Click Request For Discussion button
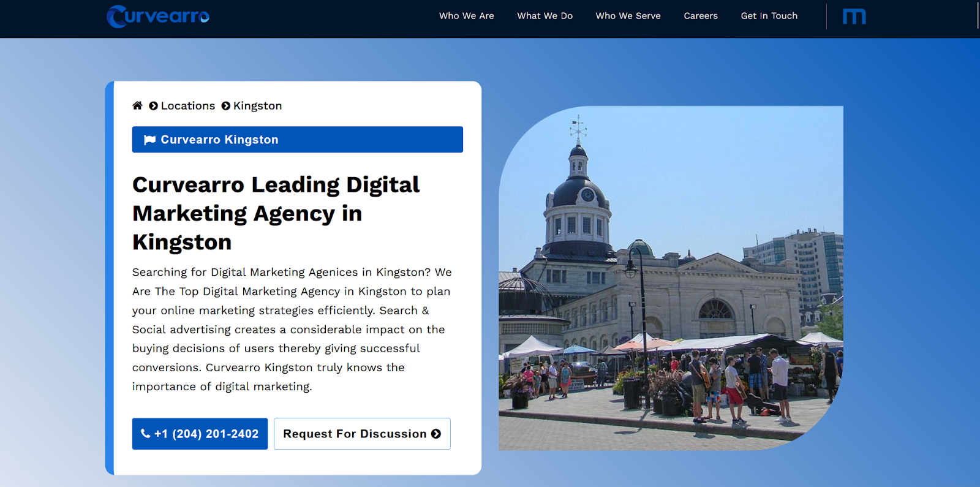This screenshot has width=980, height=487. tap(362, 434)
